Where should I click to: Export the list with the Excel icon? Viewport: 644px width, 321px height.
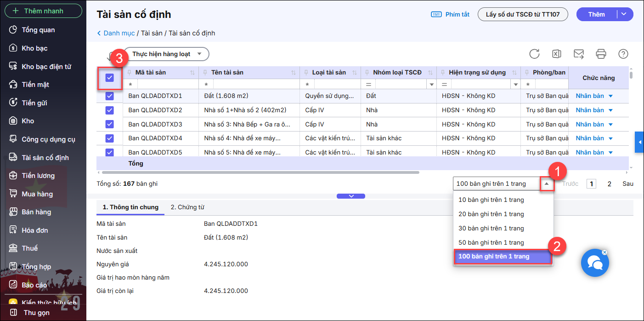[x=556, y=54]
